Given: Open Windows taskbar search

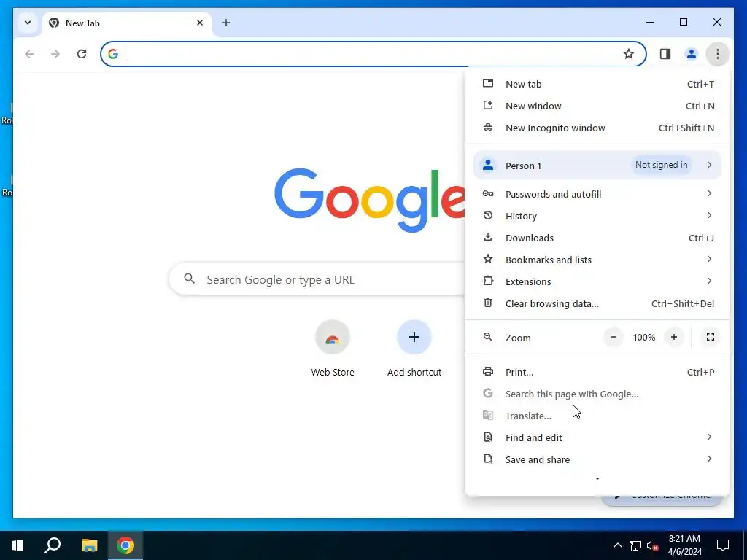Looking at the screenshot, I should [53, 545].
